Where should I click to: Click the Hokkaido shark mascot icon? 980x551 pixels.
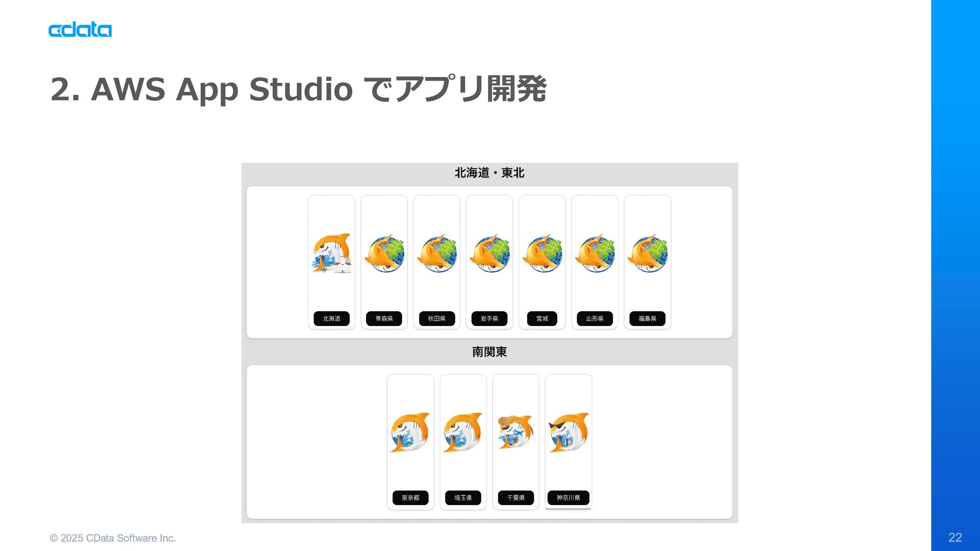tap(332, 254)
